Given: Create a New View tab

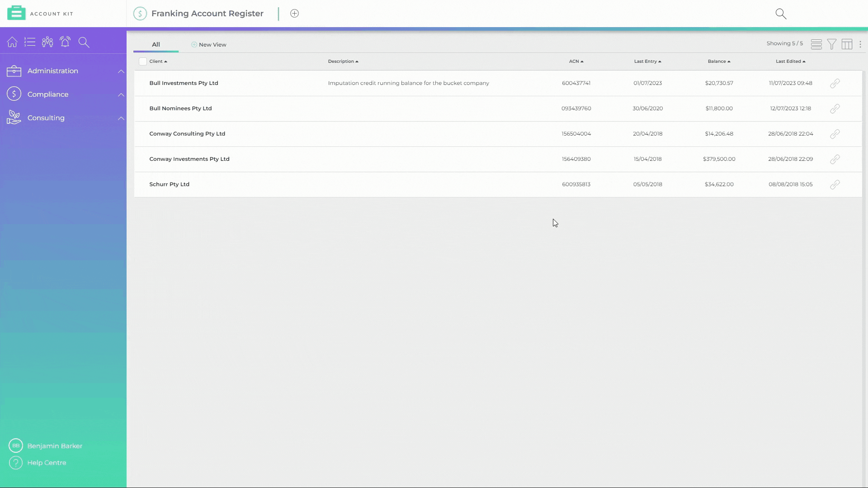Looking at the screenshot, I should pos(208,45).
